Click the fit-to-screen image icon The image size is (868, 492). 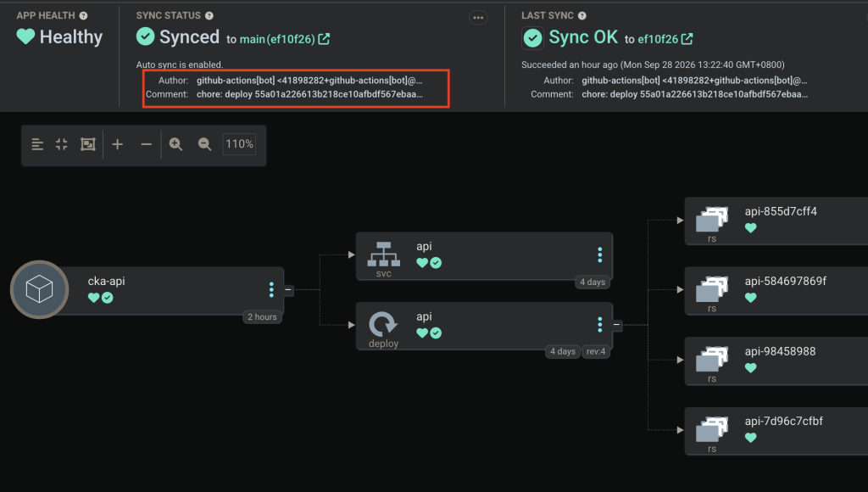point(88,144)
